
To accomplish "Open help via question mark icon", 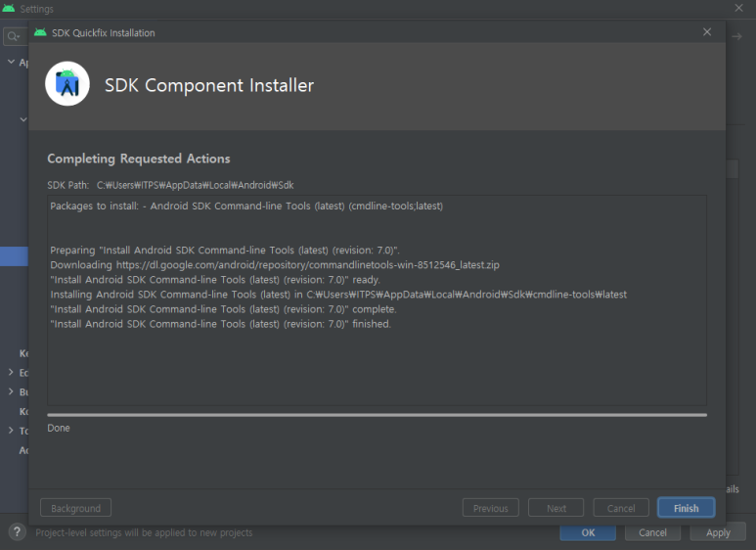I will (x=17, y=532).
